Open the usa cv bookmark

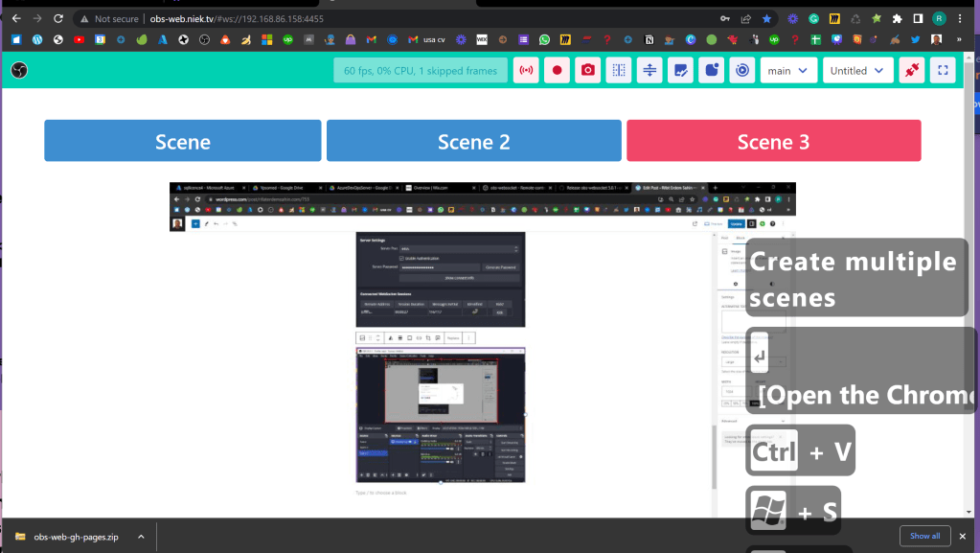(x=427, y=39)
